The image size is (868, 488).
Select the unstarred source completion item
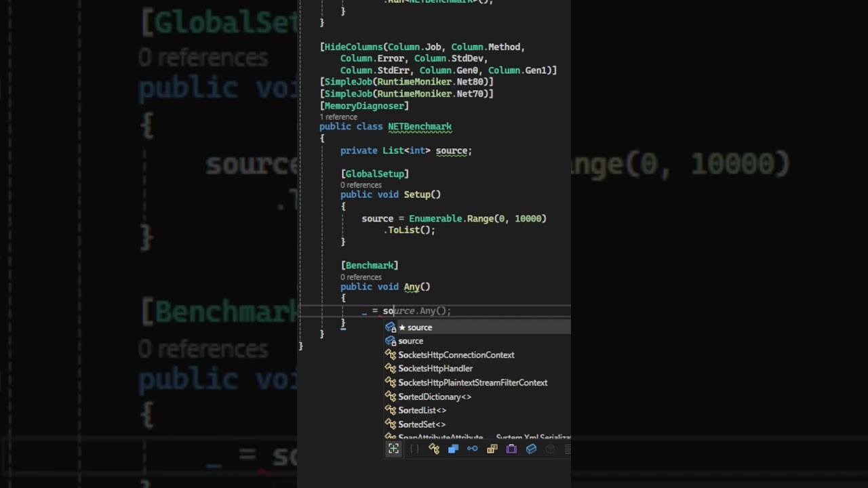pyautogui.click(x=477, y=341)
